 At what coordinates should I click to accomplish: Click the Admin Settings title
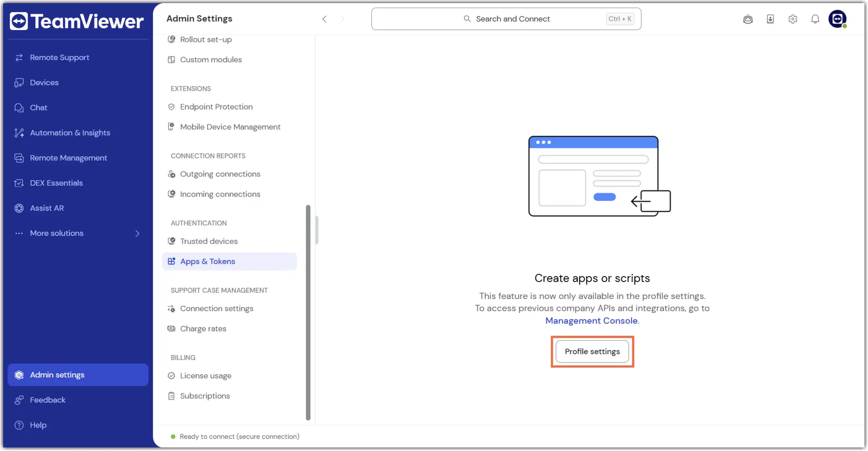[x=199, y=18]
